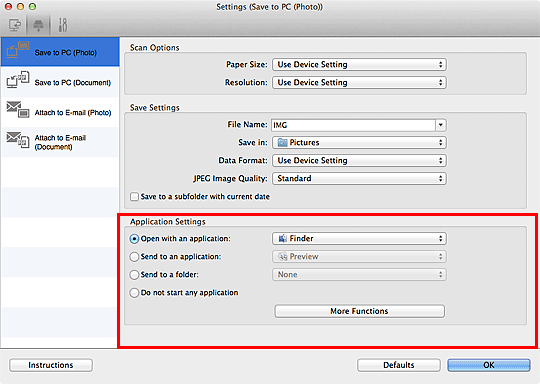Click the Application Settings heading text
This screenshot has height=384, width=540.
point(168,222)
